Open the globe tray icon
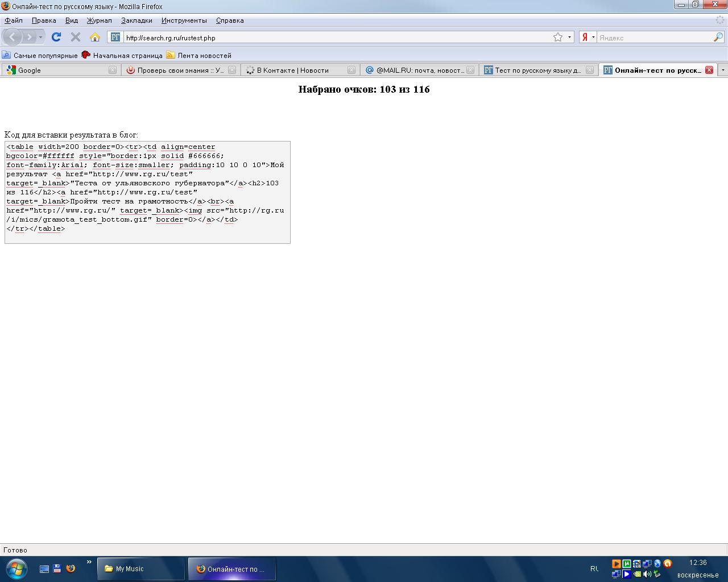Viewport: 728px width, 582px height. (657, 564)
